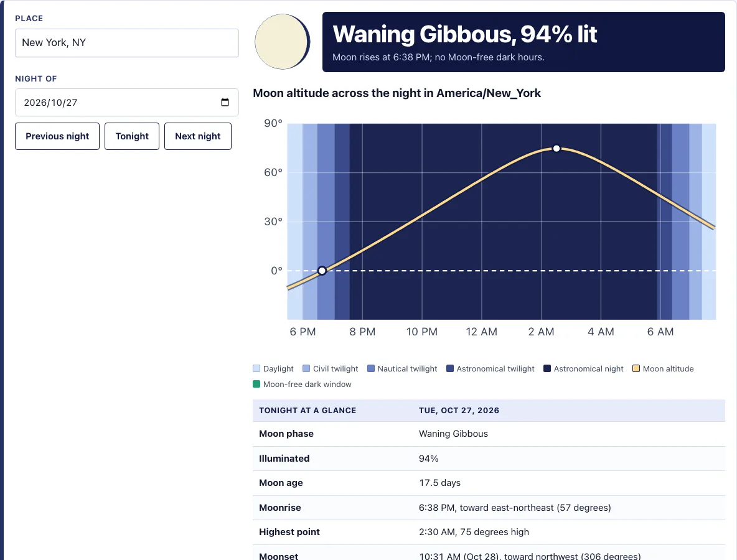Click the TONIGHT AT A GLANCE header
The height and width of the screenshot is (560, 737).
(x=307, y=411)
